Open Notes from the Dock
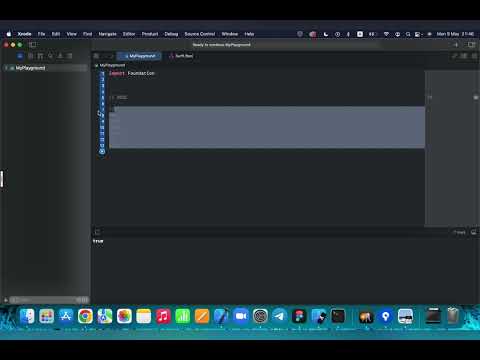 144,316
